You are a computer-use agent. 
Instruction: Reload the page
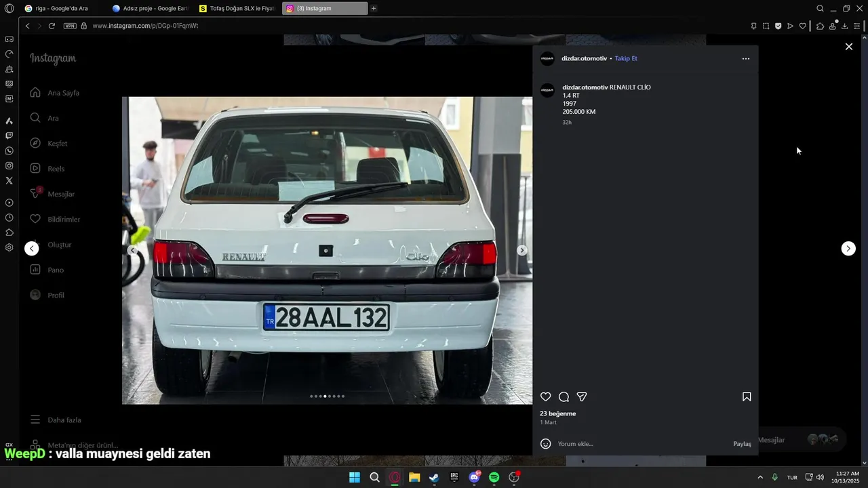[52, 26]
